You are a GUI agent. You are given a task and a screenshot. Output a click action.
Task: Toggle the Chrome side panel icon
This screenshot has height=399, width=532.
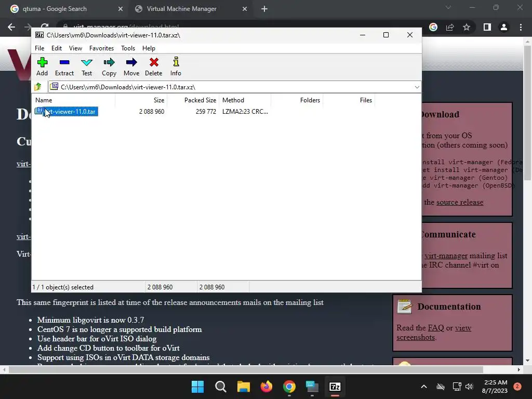(487, 27)
